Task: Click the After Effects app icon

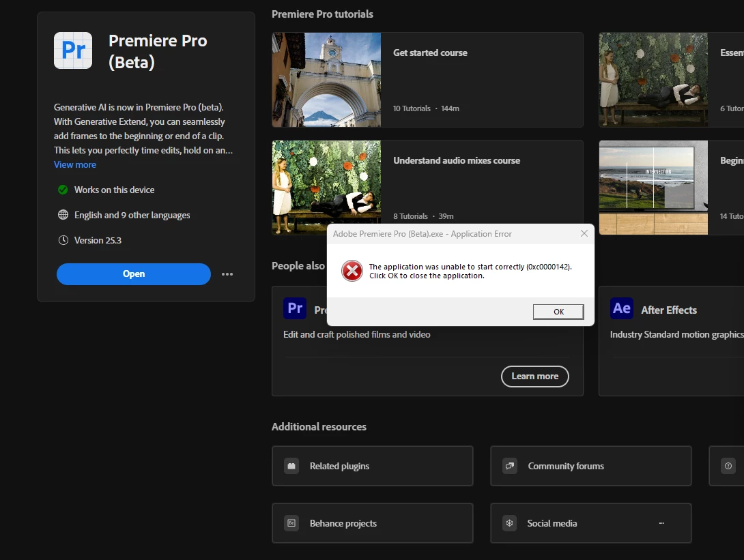Action: 622,308
